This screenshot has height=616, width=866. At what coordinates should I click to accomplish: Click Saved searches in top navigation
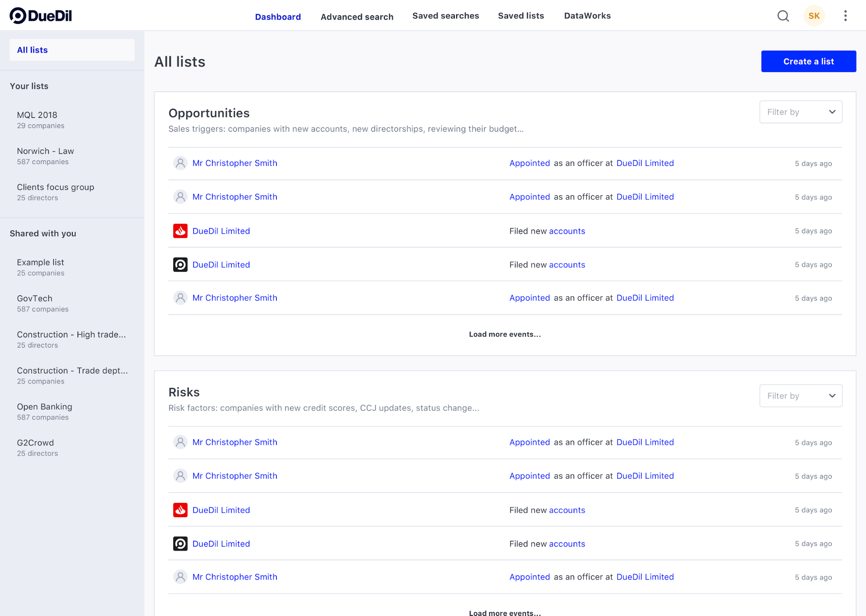(444, 15)
